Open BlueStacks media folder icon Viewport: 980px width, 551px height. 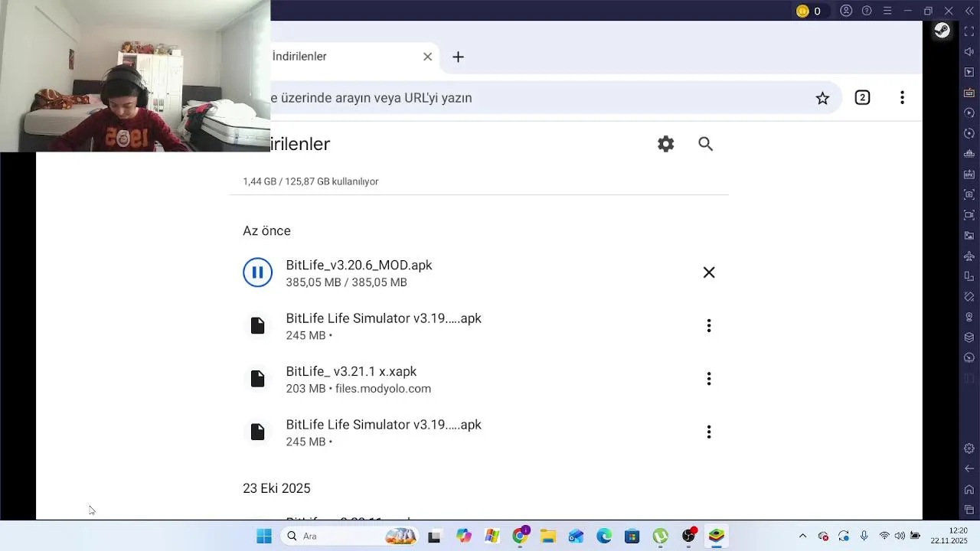point(969,236)
